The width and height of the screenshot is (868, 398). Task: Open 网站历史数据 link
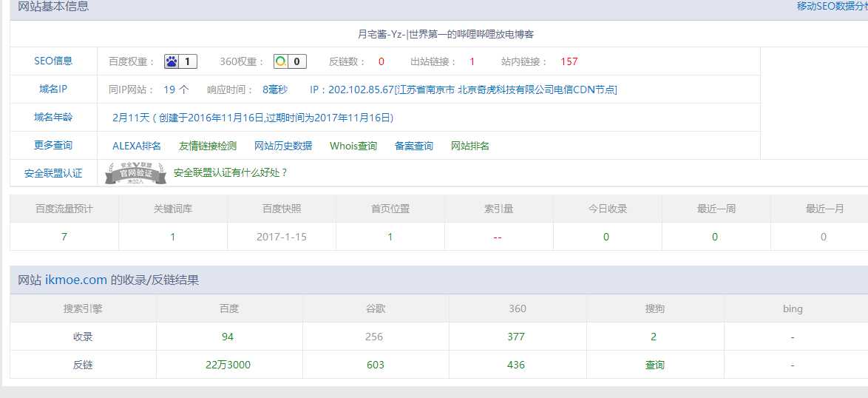[x=283, y=146]
